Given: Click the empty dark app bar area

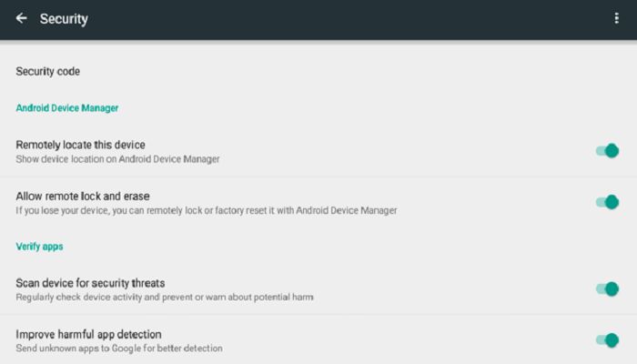Looking at the screenshot, I should [349, 19].
